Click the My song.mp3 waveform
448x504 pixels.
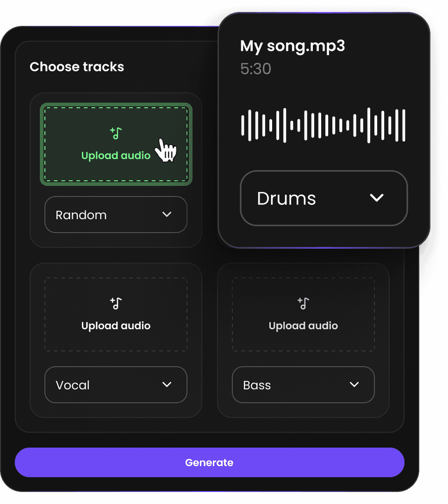tap(323, 125)
